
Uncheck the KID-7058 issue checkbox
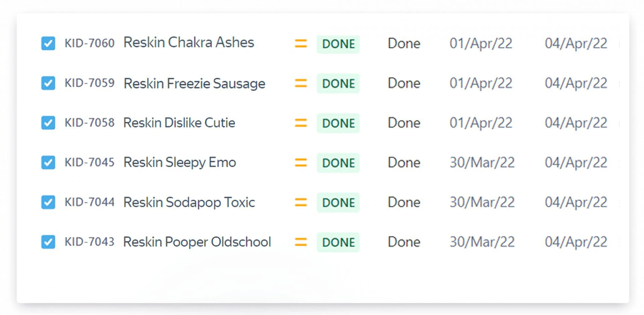[x=48, y=123]
